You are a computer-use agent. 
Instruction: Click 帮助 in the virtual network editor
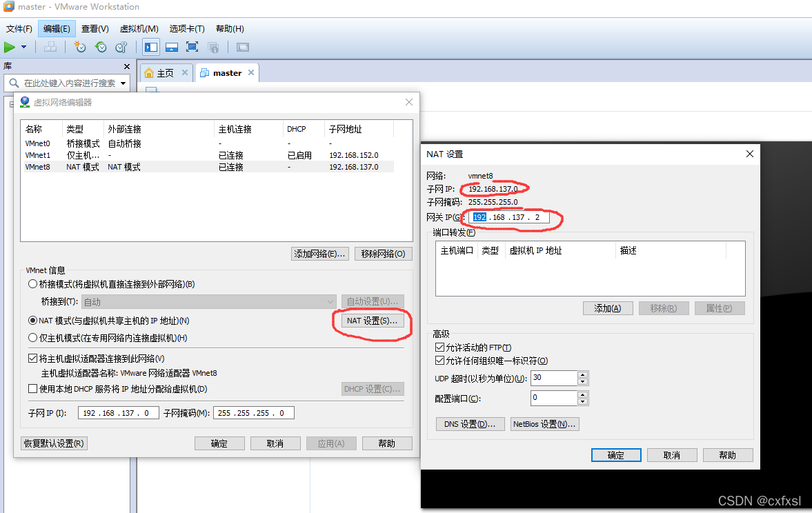pyautogui.click(x=387, y=443)
